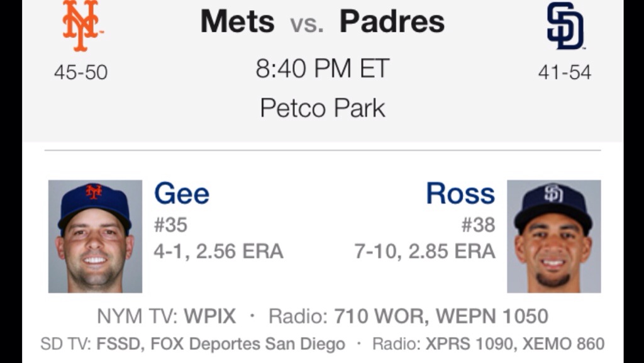The height and width of the screenshot is (363, 644).
Task: Choose the XPRS 1090, XEMO 860 radio listing
Action: pos(514,345)
